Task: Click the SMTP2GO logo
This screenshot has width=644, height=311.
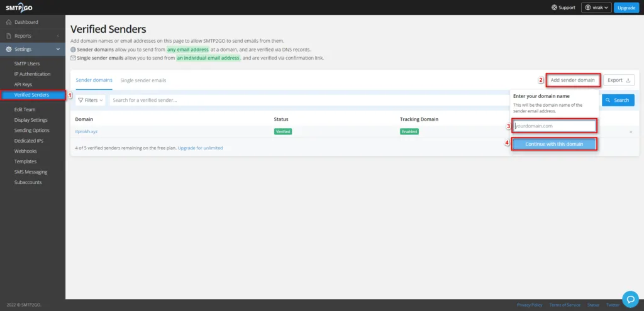Action: pyautogui.click(x=19, y=8)
